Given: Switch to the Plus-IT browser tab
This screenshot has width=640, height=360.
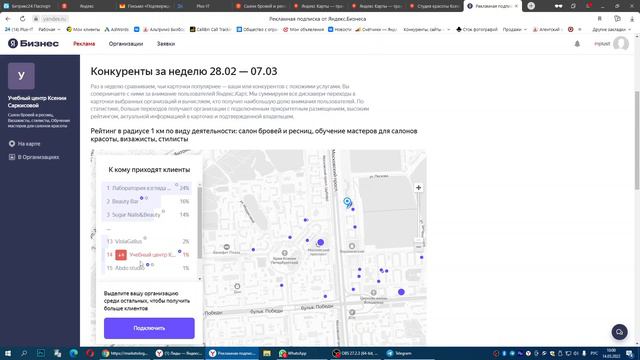Looking at the screenshot, I should 203,6.
